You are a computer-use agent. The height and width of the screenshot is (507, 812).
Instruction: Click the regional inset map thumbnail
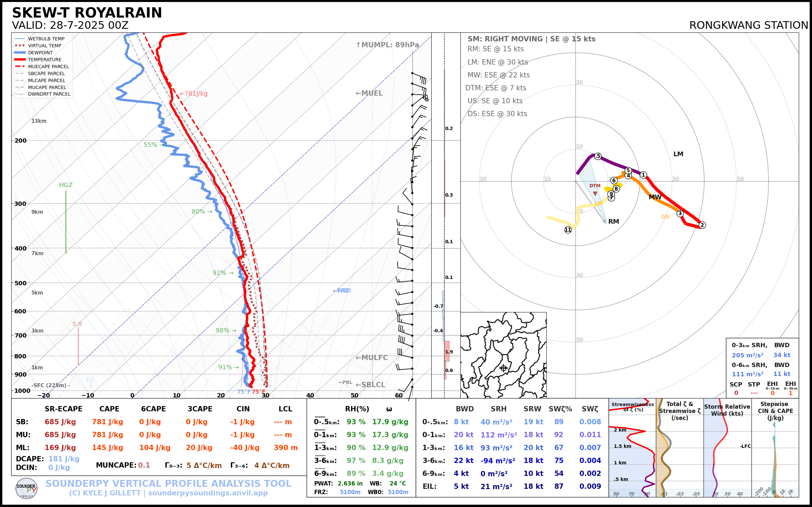503,355
